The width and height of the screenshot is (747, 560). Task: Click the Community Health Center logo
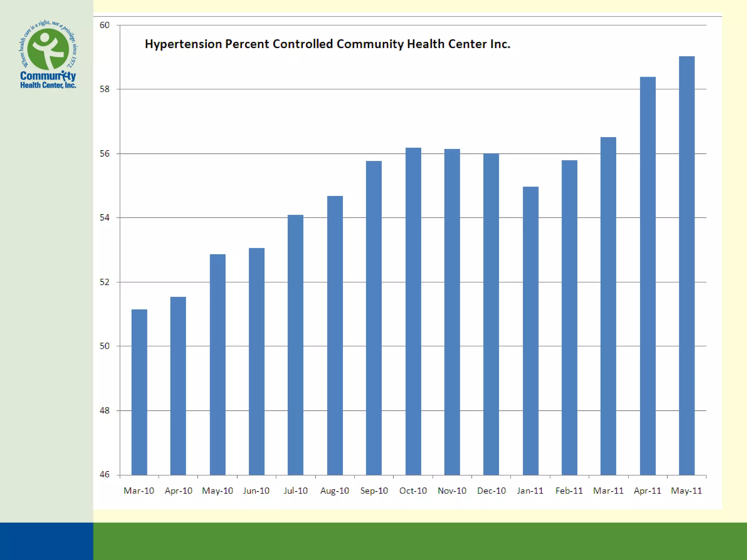(48, 55)
